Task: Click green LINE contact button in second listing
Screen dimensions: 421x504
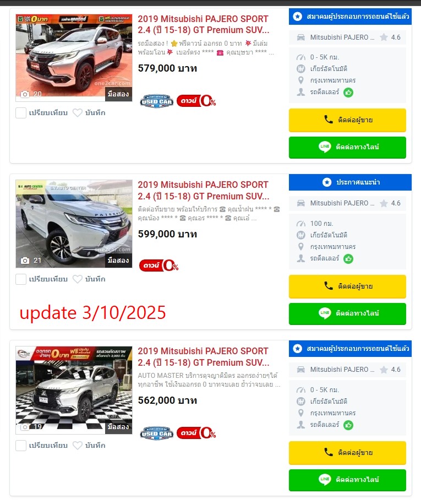Action: coord(347,313)
